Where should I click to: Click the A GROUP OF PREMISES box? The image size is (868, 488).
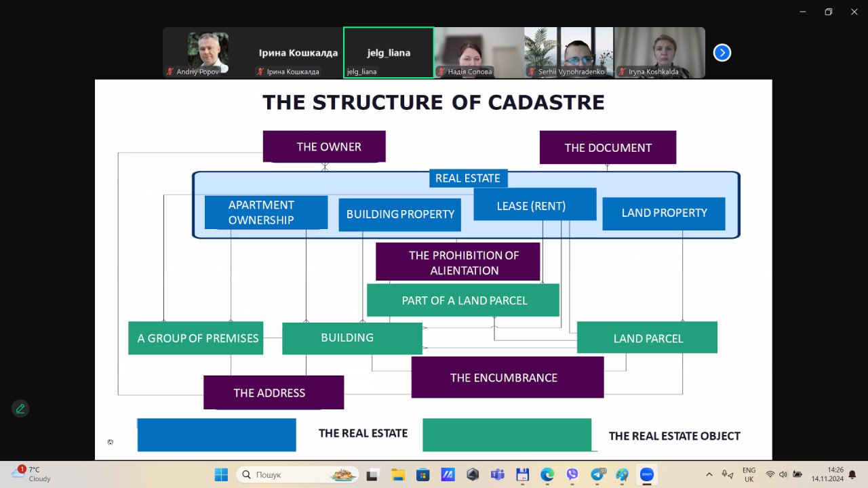pos(195,338)
